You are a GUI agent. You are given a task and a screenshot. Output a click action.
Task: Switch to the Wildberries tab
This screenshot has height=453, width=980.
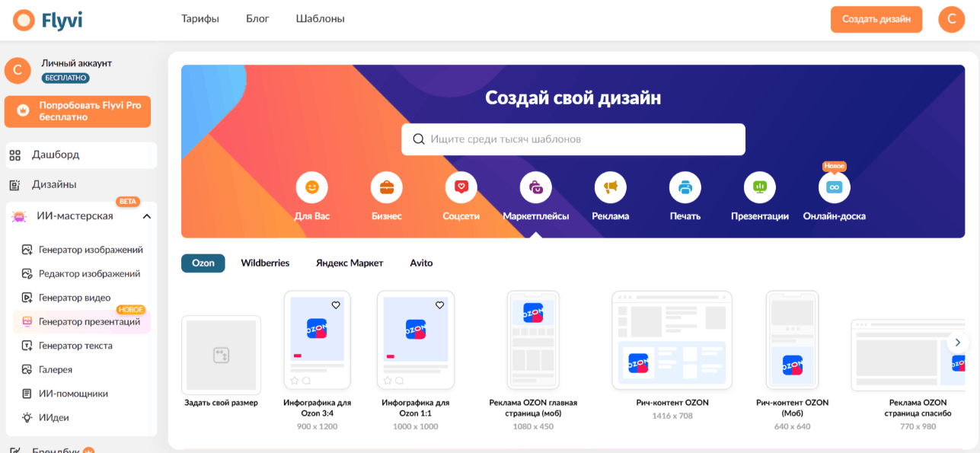265,263
